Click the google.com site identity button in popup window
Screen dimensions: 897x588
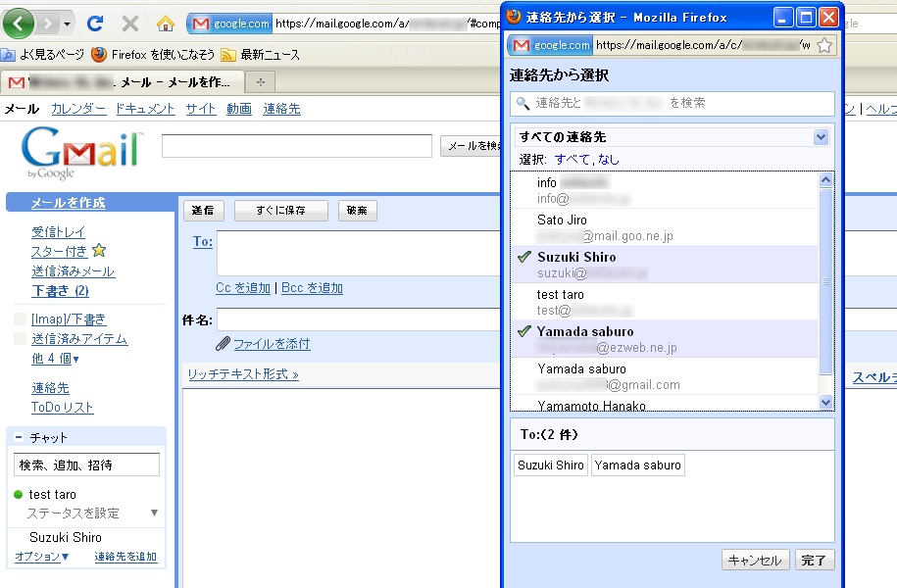tap(550, 45)
